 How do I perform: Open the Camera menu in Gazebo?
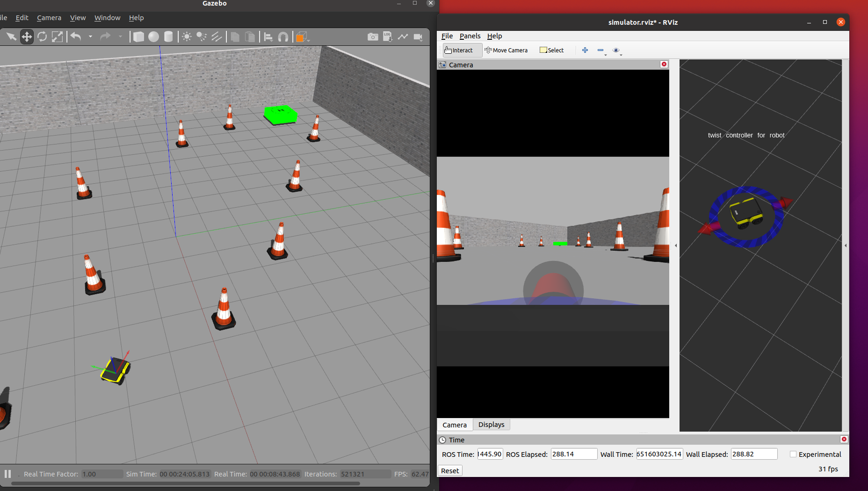(49, 18)
